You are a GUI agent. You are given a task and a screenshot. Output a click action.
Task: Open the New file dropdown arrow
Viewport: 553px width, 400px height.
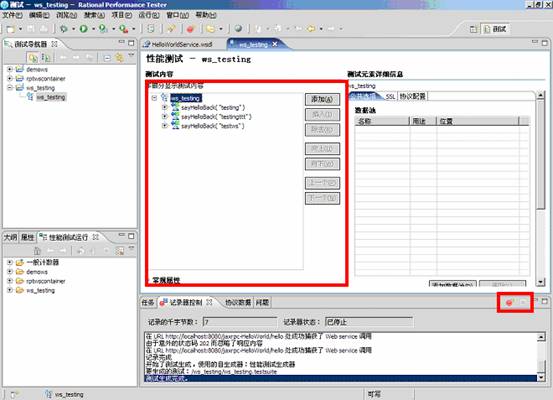(x=20, y=29)
